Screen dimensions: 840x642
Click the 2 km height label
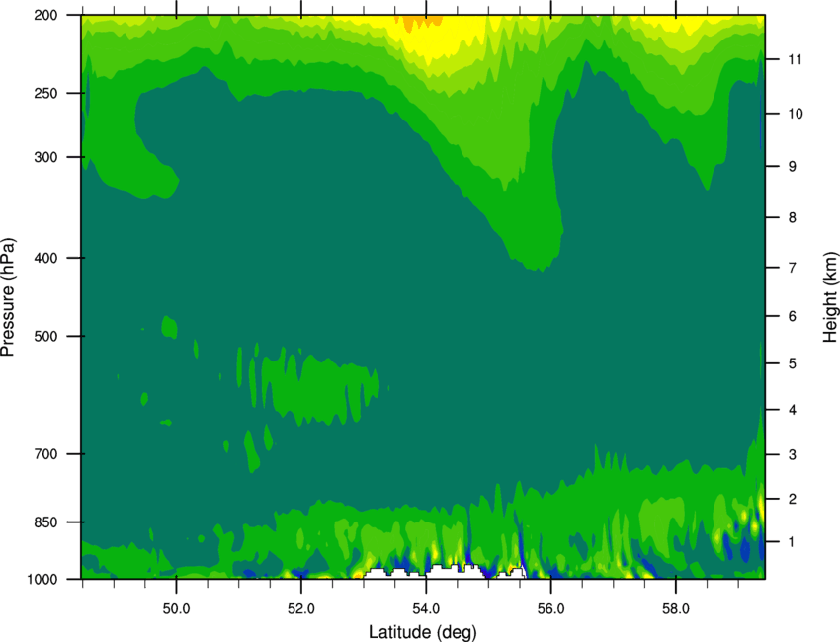click(793, 499)
